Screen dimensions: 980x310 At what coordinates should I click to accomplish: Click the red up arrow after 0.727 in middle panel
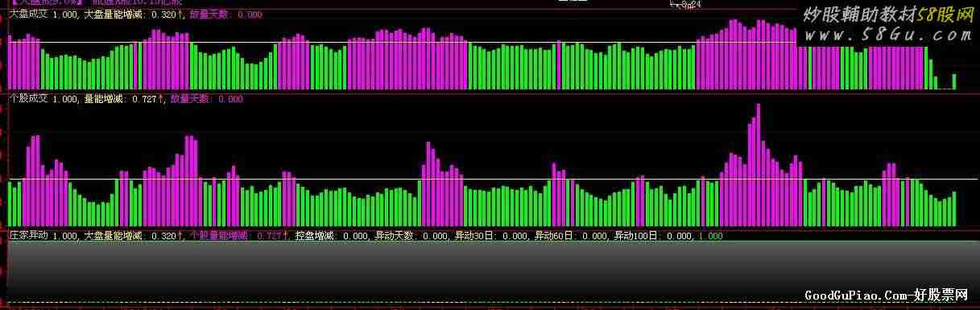[x=160, y=99]
